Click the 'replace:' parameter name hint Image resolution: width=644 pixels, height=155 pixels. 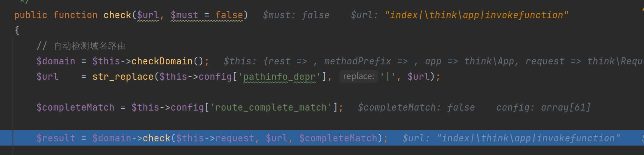[x=359, y=76]
